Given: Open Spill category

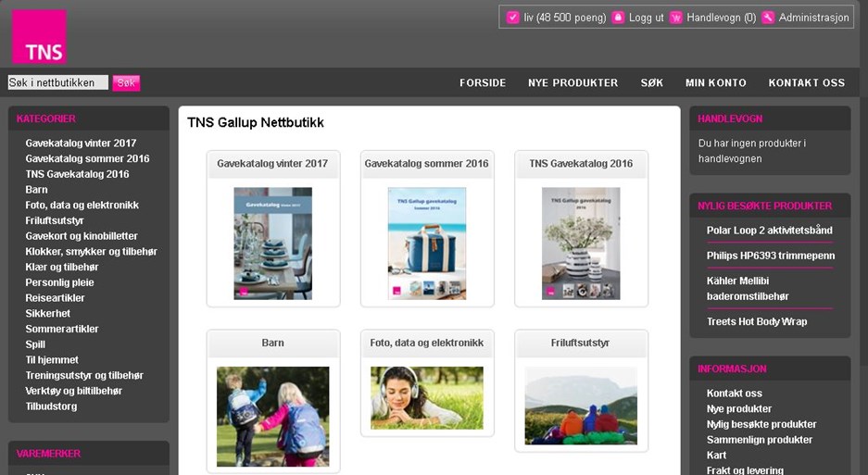Looking at the screenshot, I should pos(35,344).
